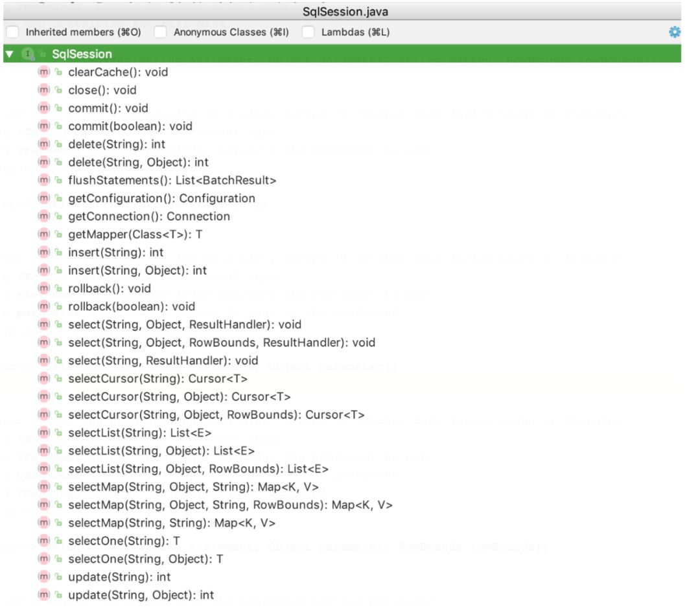Click the public-access lock icon beside update(String, Object)

pos(58,595)
